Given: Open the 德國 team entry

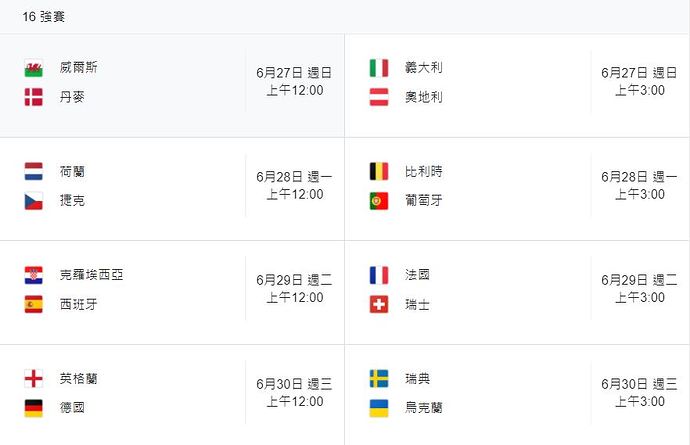Looking at the screenshot, I should 72,408.
